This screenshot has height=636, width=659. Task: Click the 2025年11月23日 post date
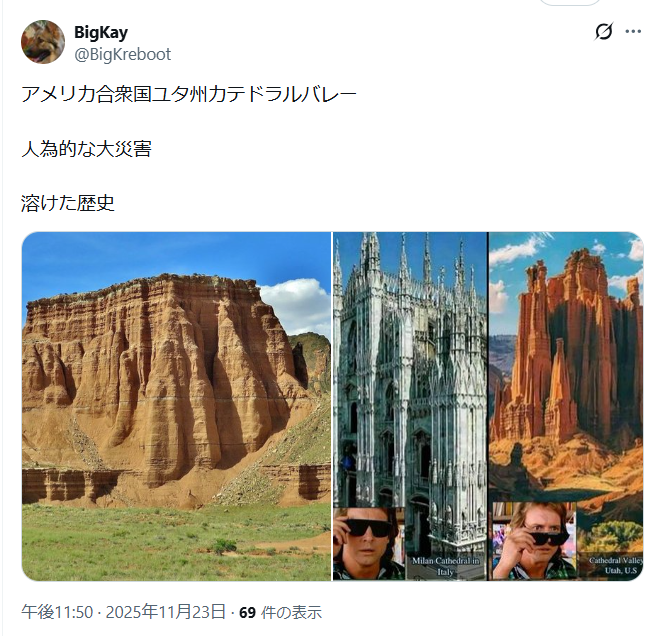tap(166, 612)
